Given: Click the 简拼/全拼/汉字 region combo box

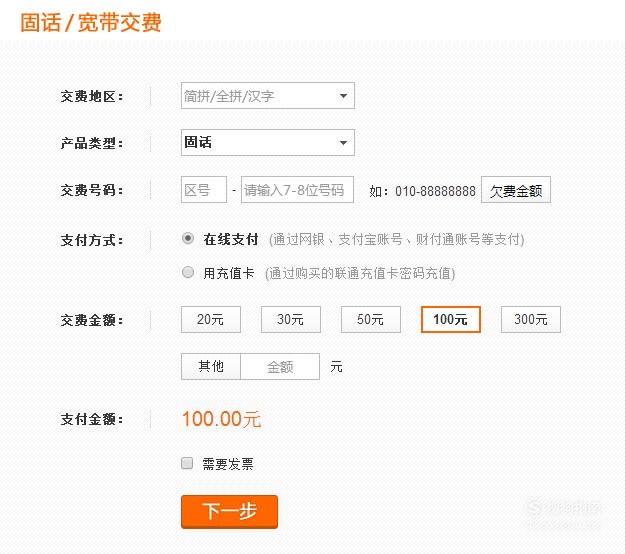Looking at the screenshot, I should coord(268,96).
